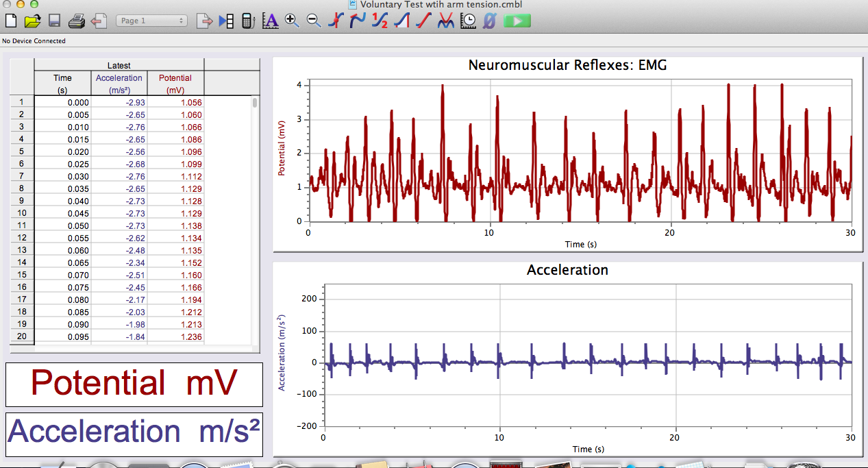868x468 pixels.
Task: Zoom in with the magnifier plus icon
Action: tap(292, 21)
